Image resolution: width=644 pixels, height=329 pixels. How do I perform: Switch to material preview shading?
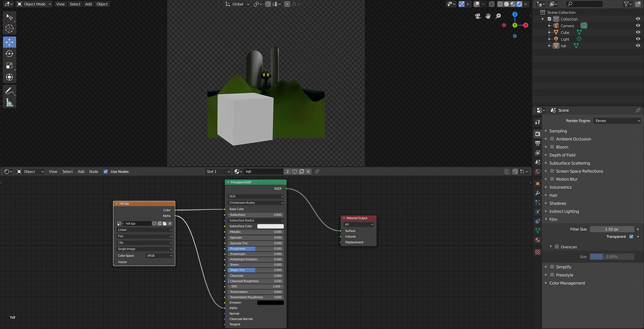tap(513, 4)
